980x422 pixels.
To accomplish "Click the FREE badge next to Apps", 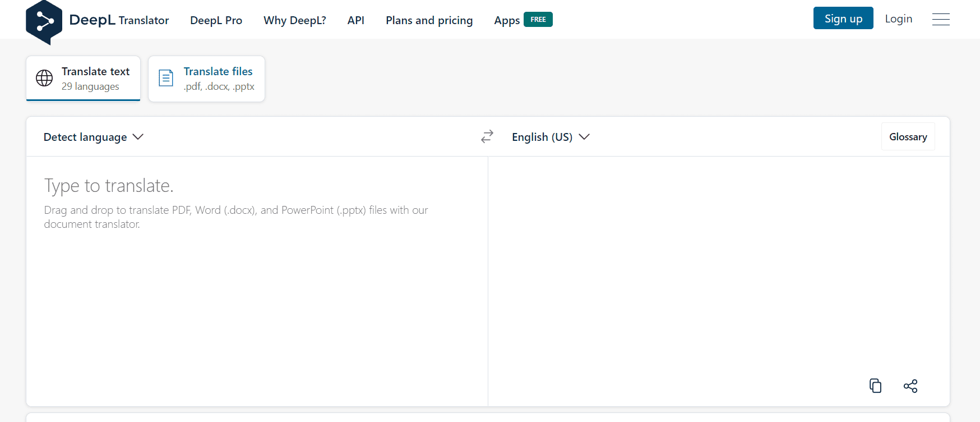I will coord(538,20).
